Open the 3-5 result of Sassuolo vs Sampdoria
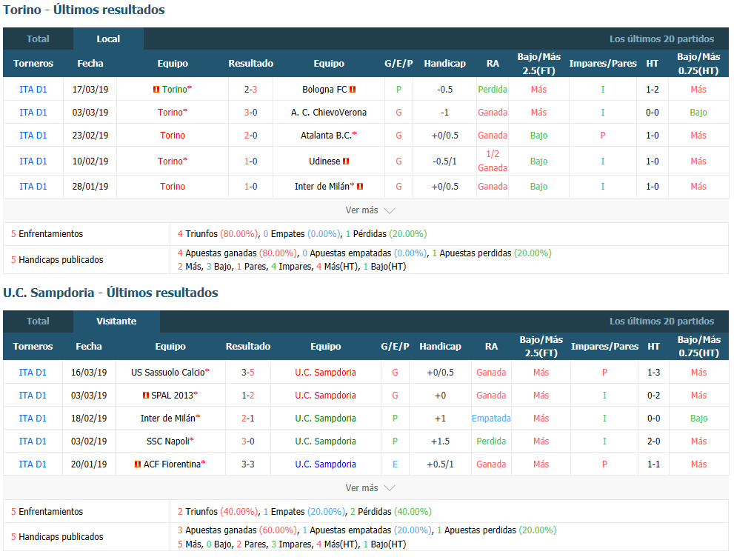This screenshot has width=734, height=560. point(248,373)
